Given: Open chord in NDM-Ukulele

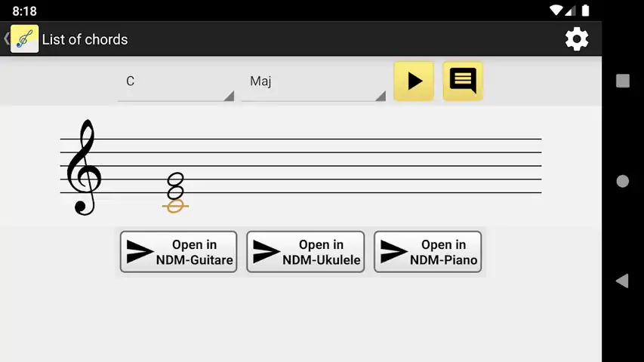Looking at the screenshot, I should [x=305, y=252].
